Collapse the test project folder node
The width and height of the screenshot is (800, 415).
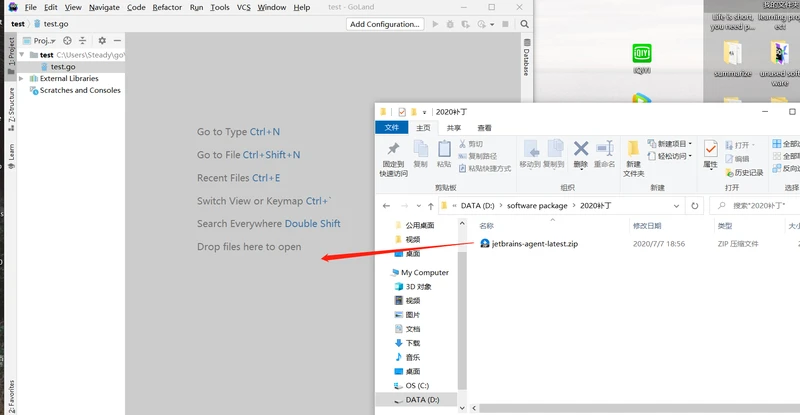[x=22, y=55]
